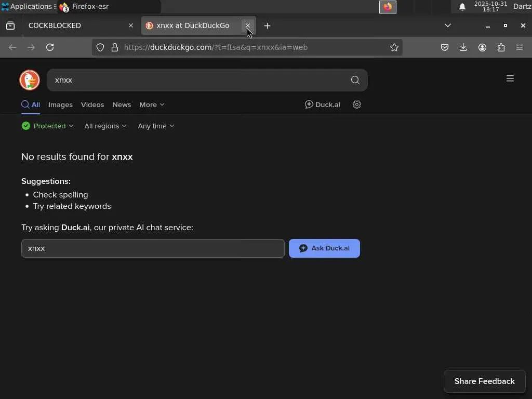This screenshot has height=399, width=532.
Task: Switch to Videos results
Action: [92, 105]
